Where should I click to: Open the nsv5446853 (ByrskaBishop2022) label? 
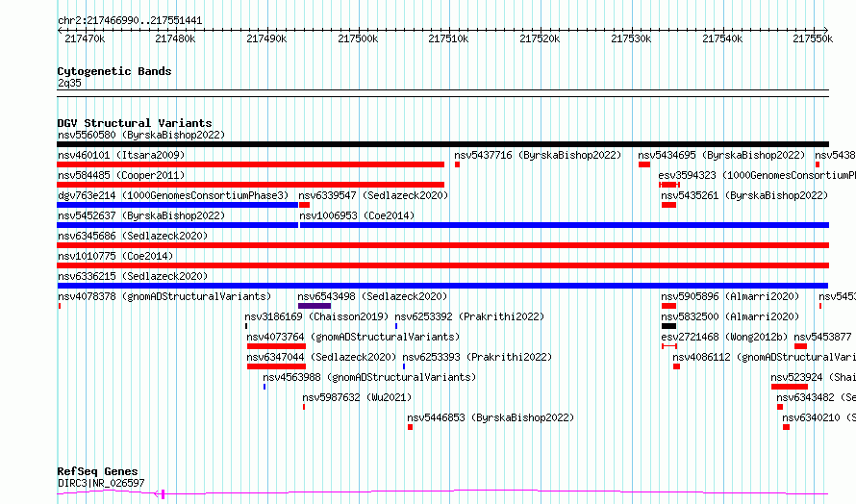click(x=491, y=417)
